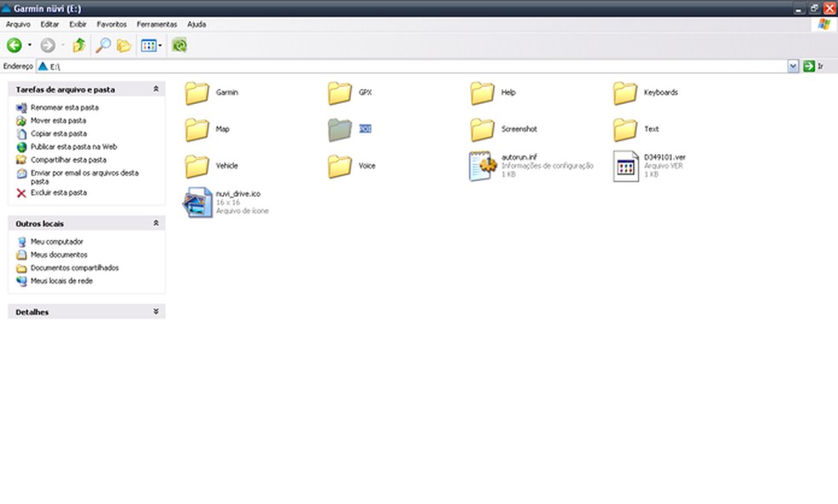Image resolution: width=838 pixels, height=504 pixels.
Task: Select the Voice folder icon
Action: (x=340, y=166)
